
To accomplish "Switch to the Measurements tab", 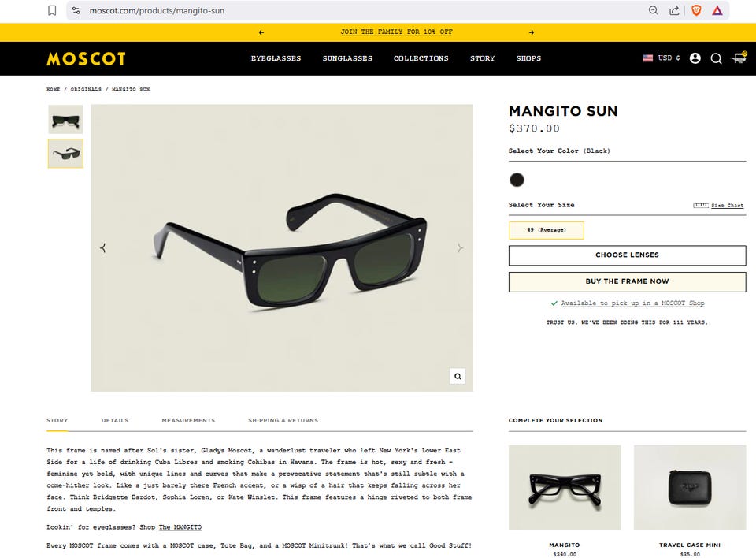I will pos(188,420).
